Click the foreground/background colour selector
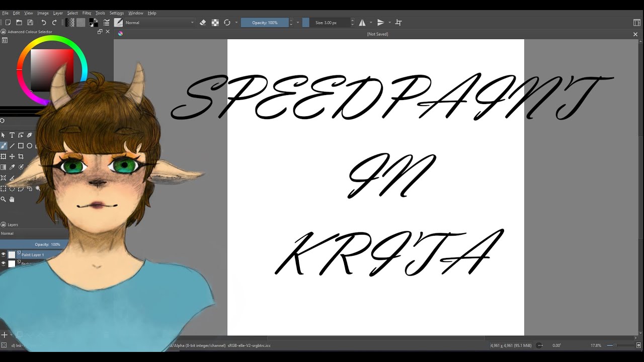Image resolution: width=644 pixels, height=362 pixels. [94, 23]
